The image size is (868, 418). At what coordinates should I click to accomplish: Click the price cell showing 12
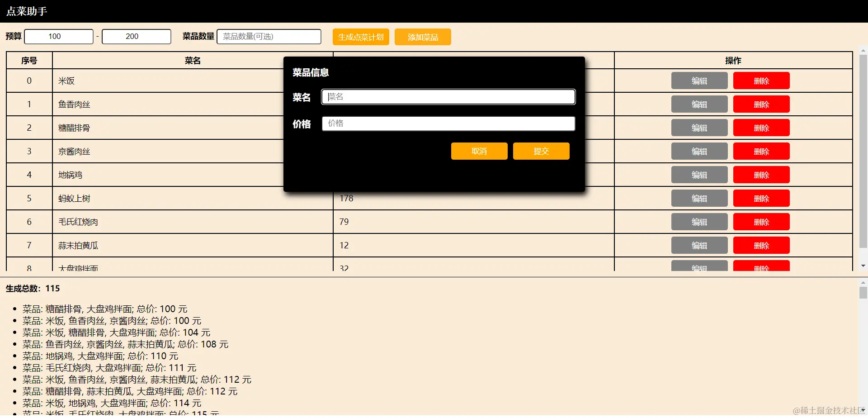(x=474, y=246)
